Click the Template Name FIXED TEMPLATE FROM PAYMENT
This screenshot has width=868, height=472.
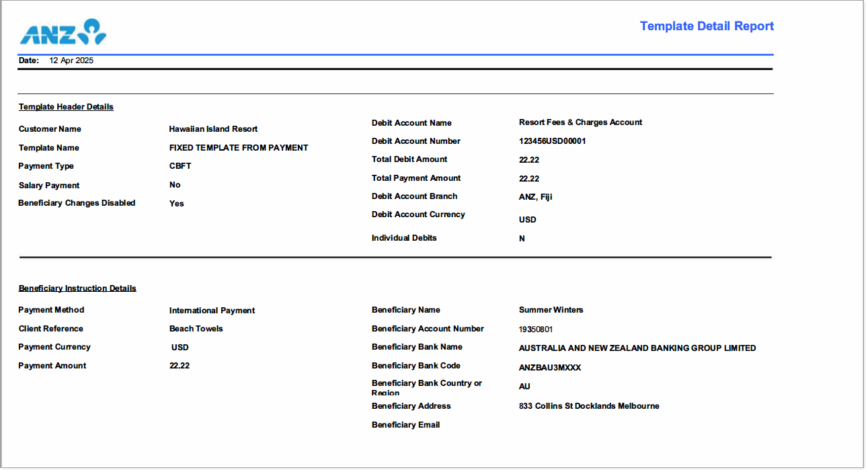239,147
